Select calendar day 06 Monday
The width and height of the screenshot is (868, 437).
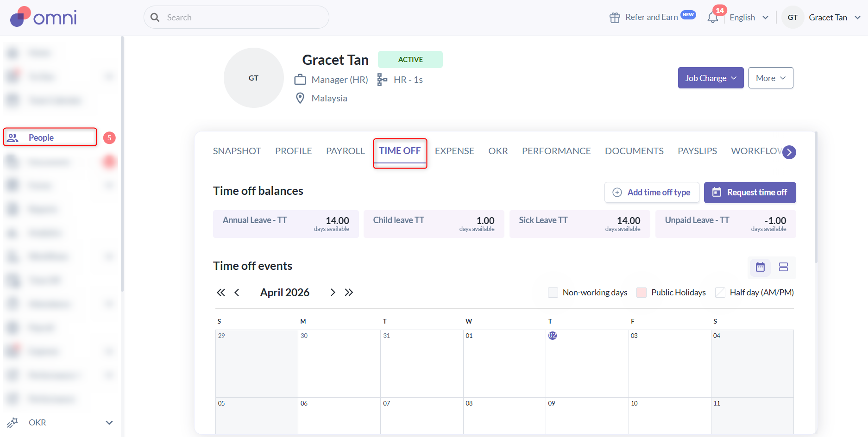pos(339,416)
